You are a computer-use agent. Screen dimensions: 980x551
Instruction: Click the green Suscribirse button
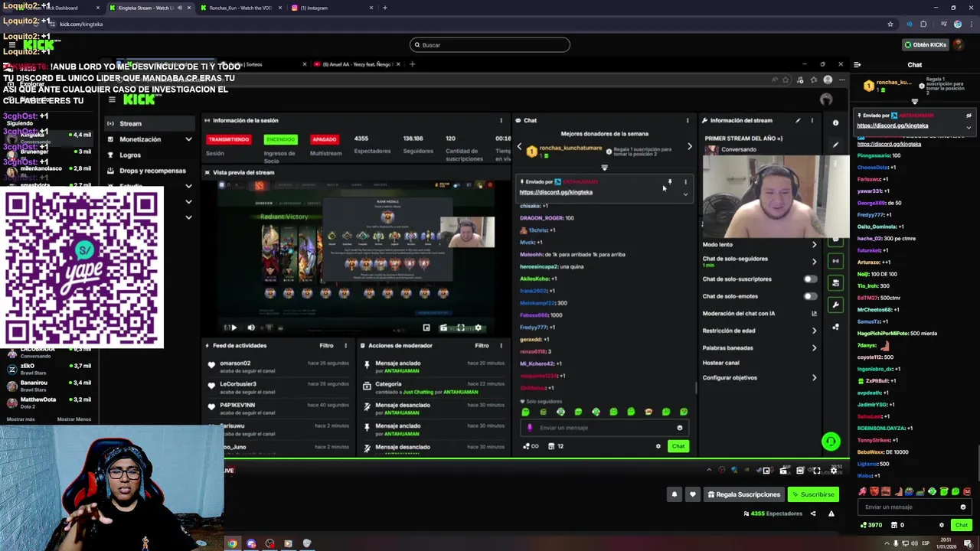point(813,494)
